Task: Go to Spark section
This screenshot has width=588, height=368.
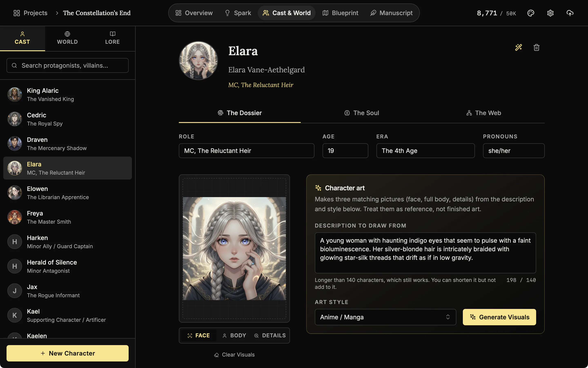Action: tap(238, 13)
